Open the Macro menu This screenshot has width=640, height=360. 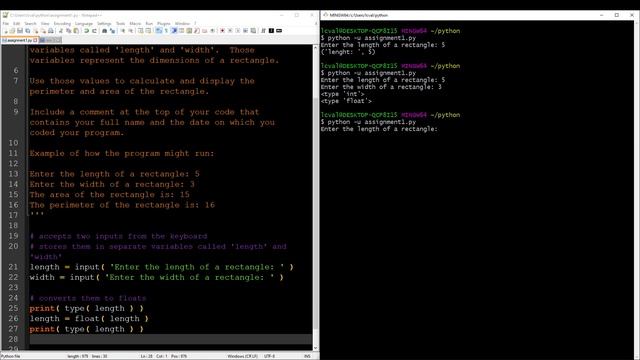coord(135,24)
